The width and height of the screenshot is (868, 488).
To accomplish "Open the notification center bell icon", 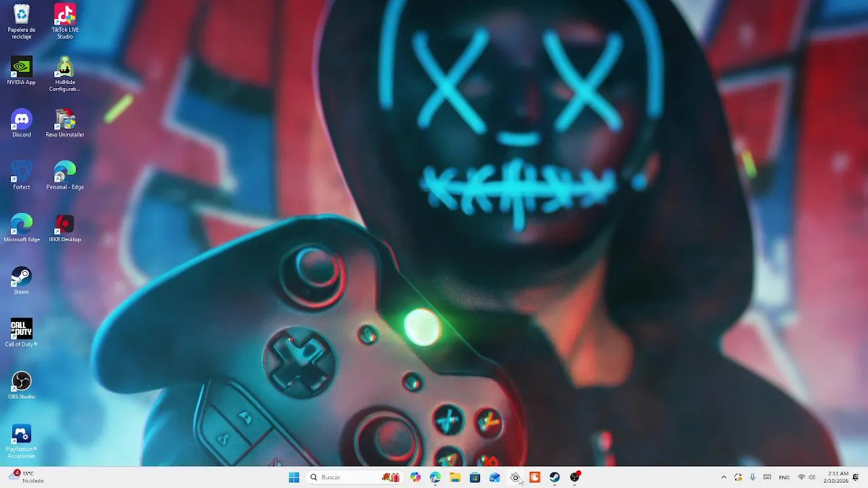I will point(856,477).
